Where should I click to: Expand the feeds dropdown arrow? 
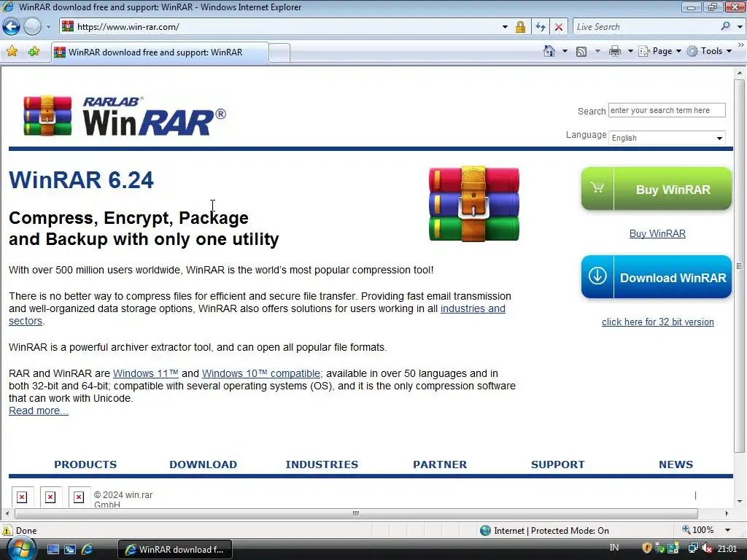(x=597, y=51)
